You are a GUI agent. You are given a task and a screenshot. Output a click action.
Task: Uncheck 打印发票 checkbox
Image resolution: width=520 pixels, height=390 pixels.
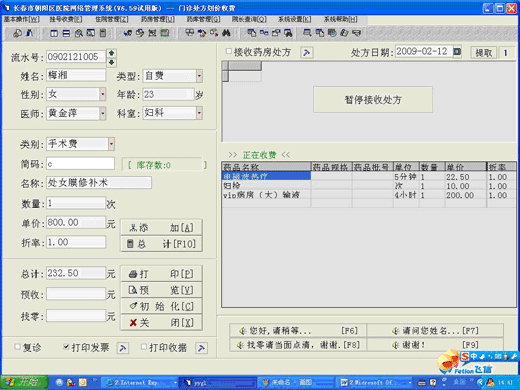coord(66,347)
